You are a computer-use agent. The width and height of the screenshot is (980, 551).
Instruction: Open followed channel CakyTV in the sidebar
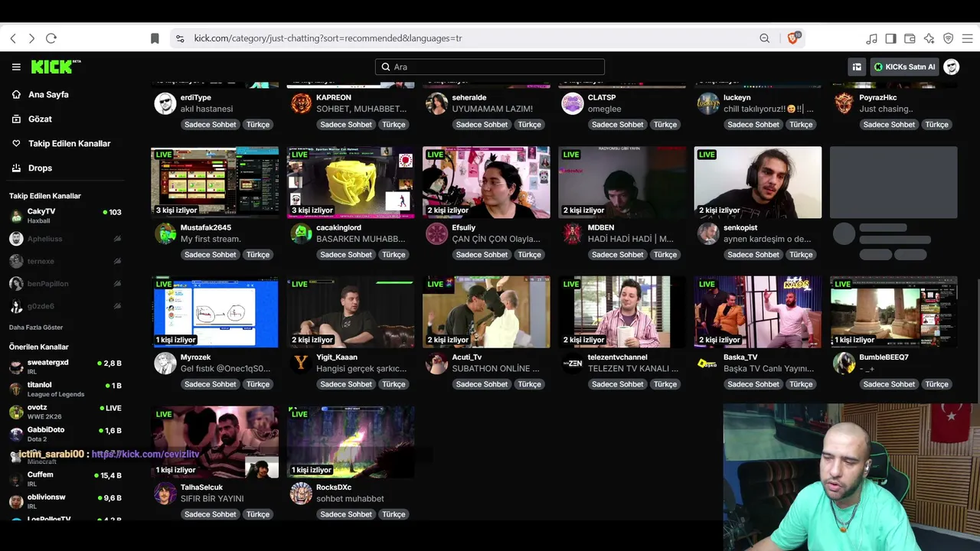(x=65, y=216)
